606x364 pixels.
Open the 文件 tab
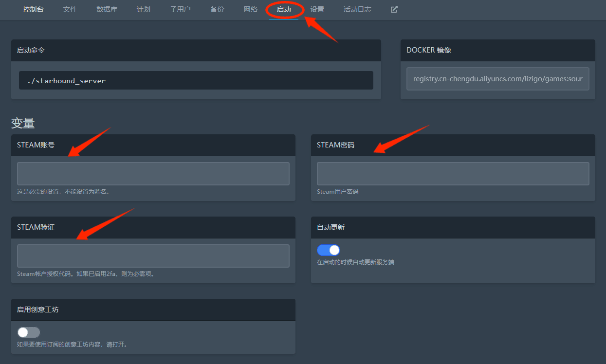click(70, 9)
